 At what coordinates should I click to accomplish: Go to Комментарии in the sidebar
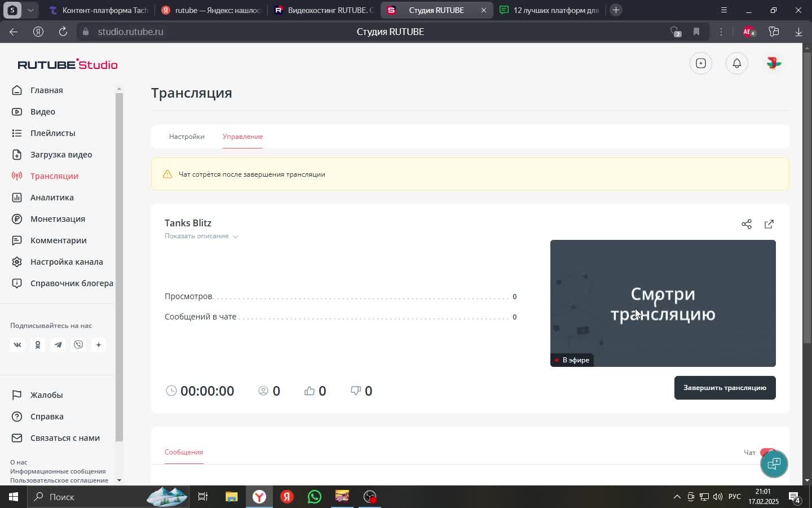49,240
